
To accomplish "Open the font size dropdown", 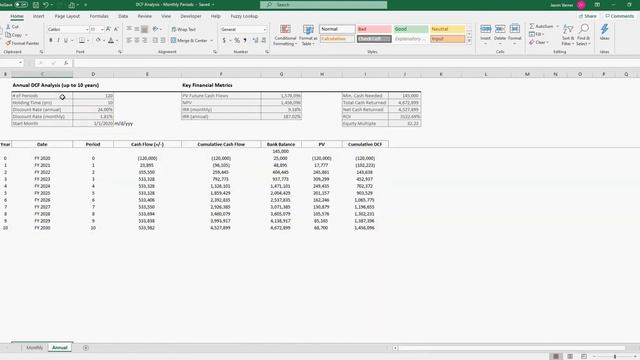I will (102, 29).
